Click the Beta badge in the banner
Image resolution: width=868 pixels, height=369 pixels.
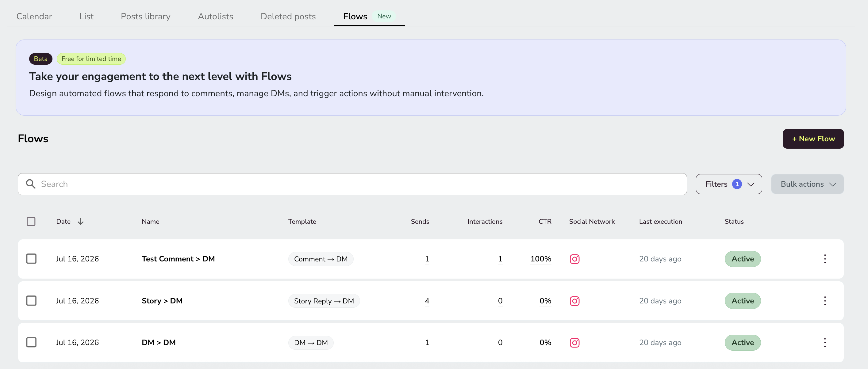coord(41,59)
